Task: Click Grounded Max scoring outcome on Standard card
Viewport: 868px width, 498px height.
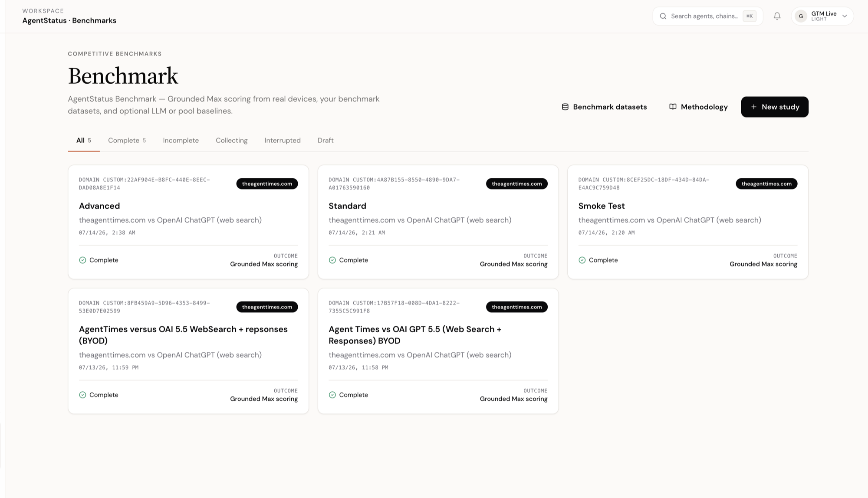Action: tap(513, 264)
